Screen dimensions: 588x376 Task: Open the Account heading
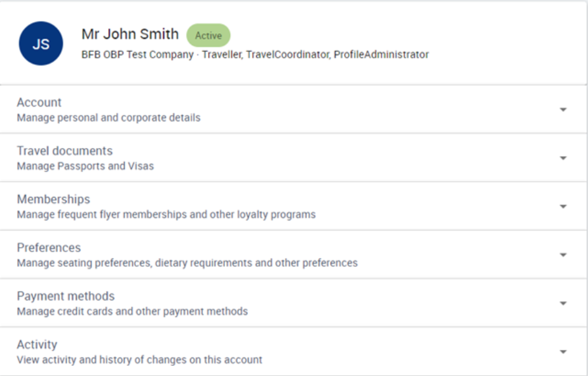39,102
